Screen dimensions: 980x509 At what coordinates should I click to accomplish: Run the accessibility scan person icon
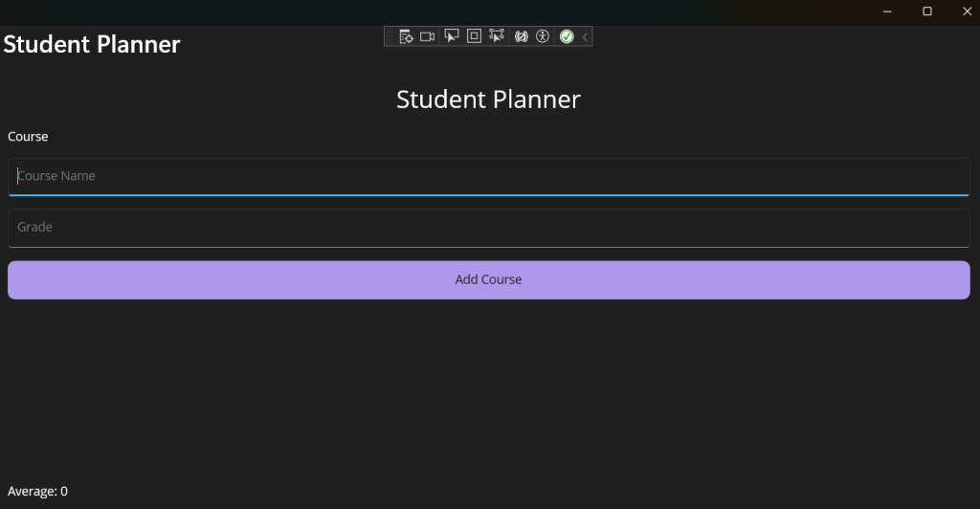[543, 37]
